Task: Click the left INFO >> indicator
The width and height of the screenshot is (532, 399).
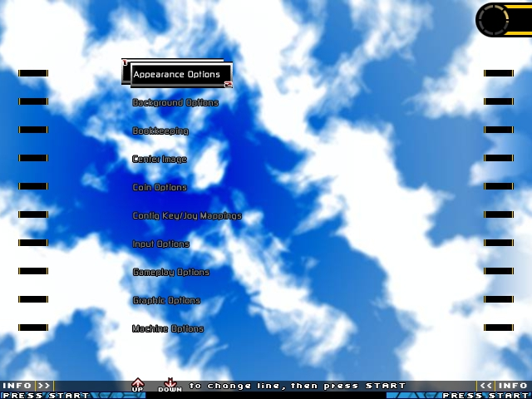Action: 26,386
